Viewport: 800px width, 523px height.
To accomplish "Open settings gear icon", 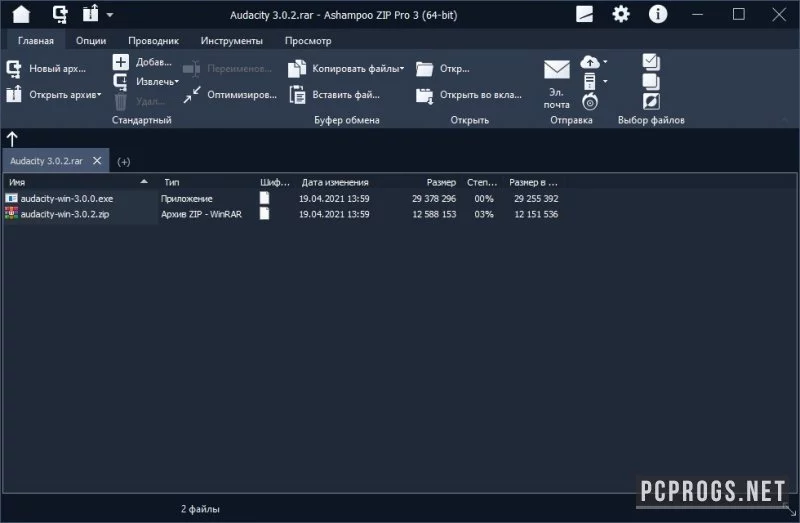I will coord(621,14).
